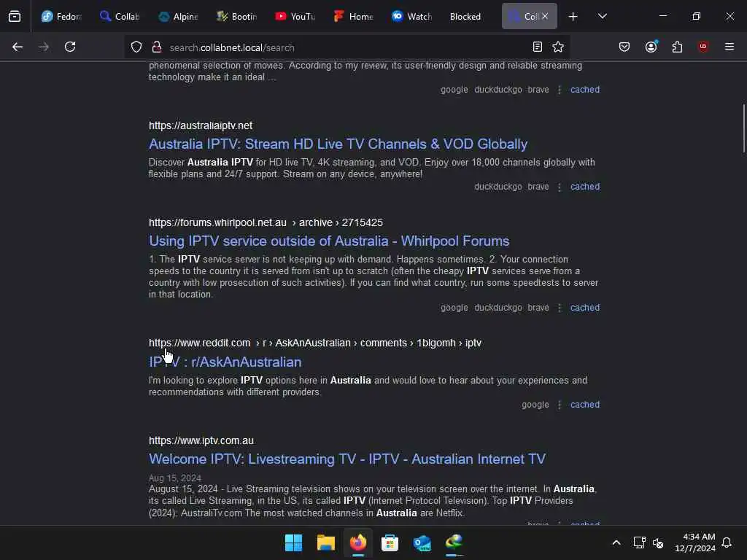Open the r/AskAnAustralian IPTV result
This screenshot has height=560, width=747.
coord(225,362)
